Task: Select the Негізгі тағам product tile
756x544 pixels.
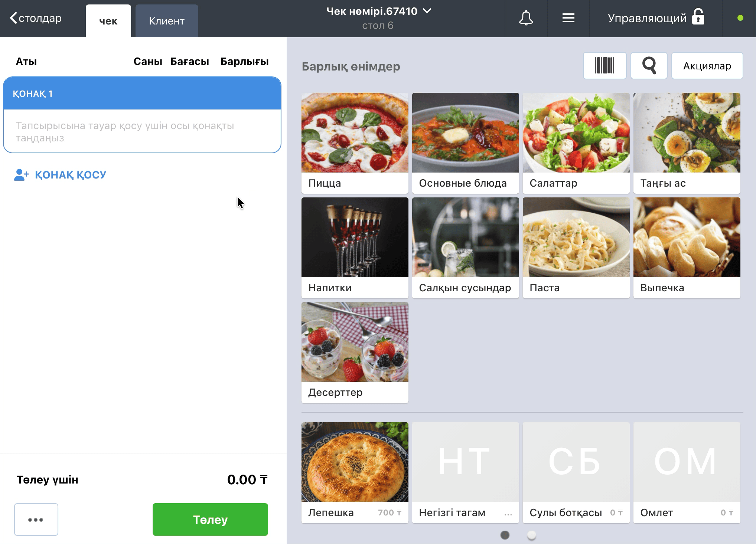Action: point(465,472)
